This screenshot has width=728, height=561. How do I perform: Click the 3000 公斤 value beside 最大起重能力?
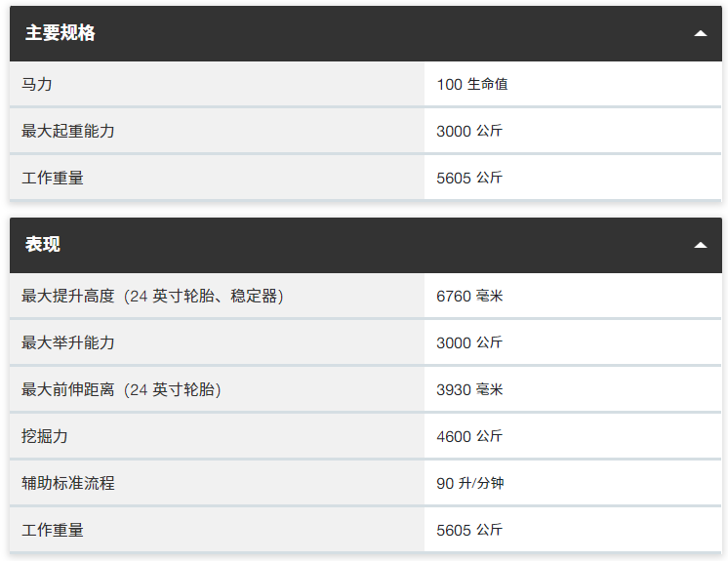469,131
